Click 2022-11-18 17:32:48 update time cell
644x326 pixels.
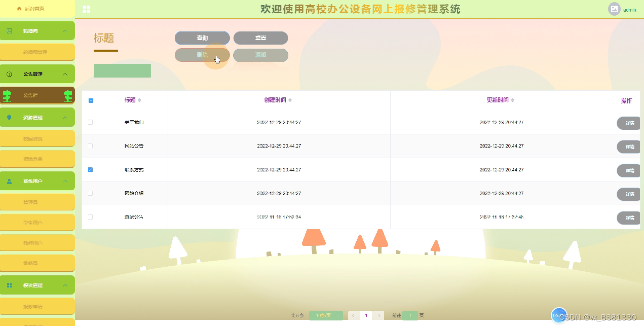[x=502, y=217]
